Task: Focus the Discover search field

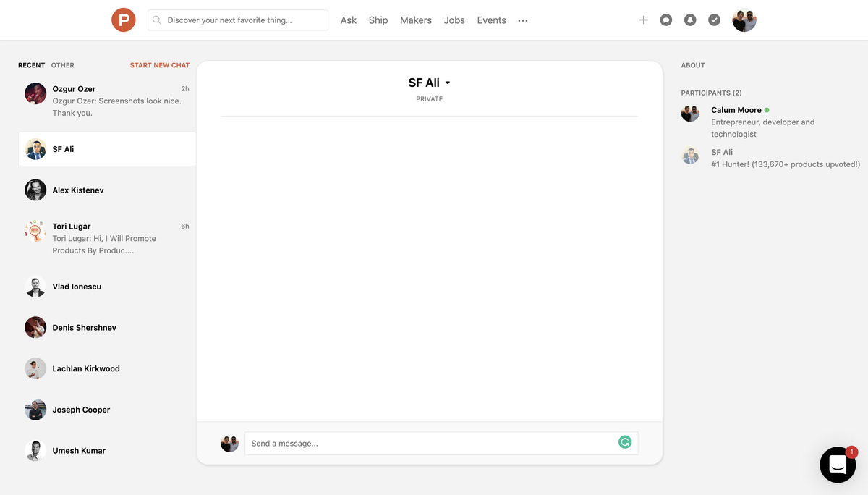Action: click(238, 20)
